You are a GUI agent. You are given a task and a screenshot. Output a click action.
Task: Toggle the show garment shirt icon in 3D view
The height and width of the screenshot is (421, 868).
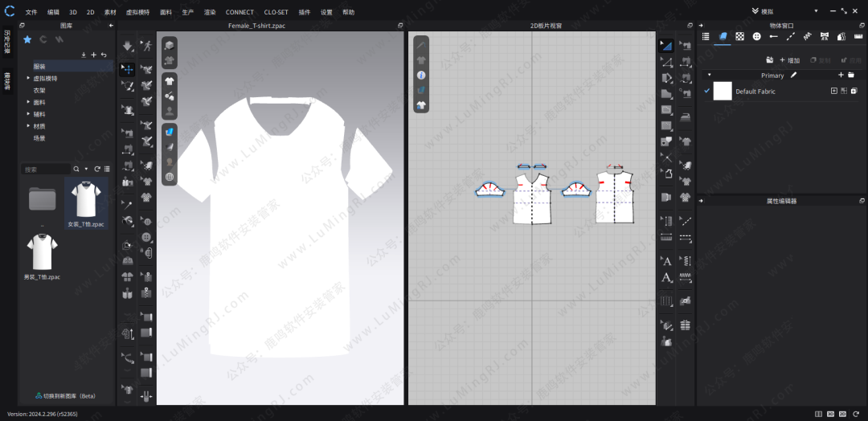pos(170,81)
